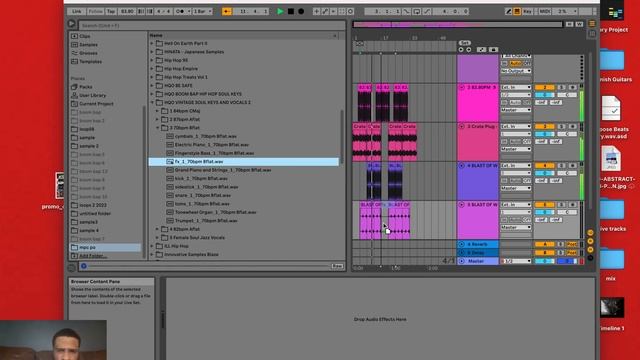
Task: Start playback with the green Play button
Action: point(280,11)
